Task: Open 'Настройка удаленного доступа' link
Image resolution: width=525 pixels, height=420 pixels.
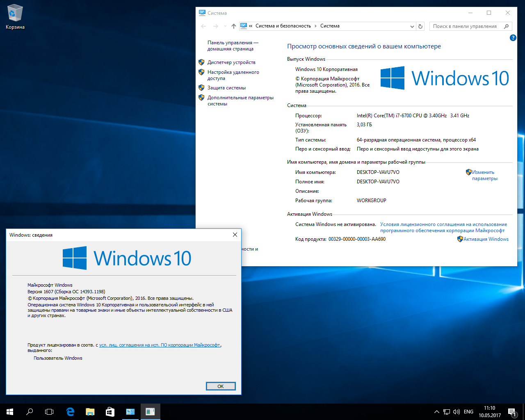Action: pos(233,75)
